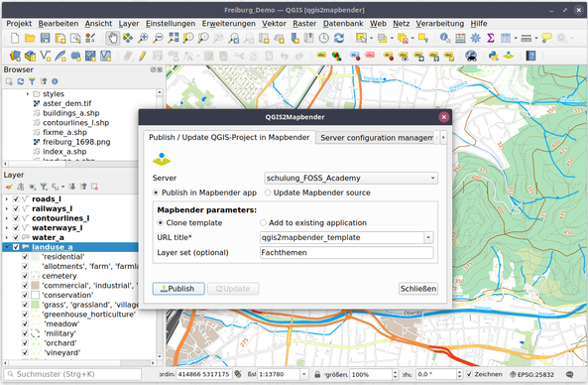
Task: Open project using yellow folder icon
Action: (x=30, y=38)
